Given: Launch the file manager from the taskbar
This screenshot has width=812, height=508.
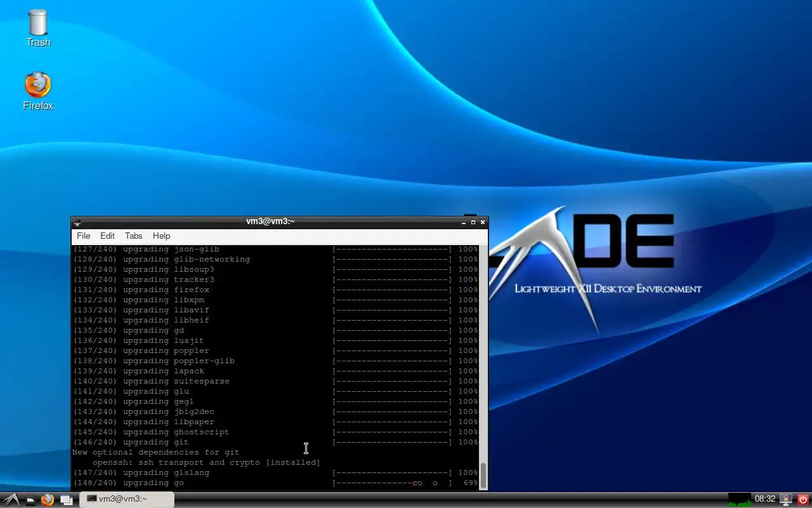Looking at the screenshot, I should (30, 500).
